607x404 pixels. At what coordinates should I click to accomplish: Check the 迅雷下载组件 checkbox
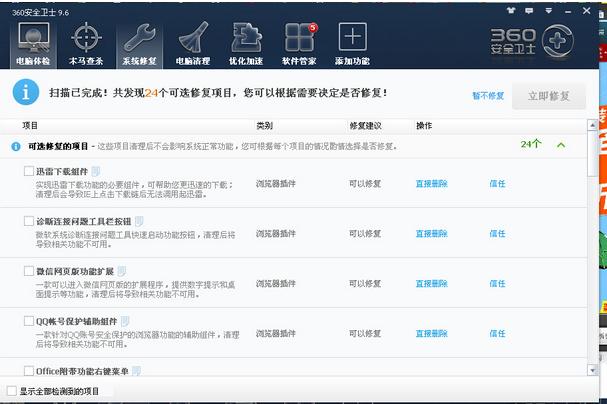(x=29, y=171)
